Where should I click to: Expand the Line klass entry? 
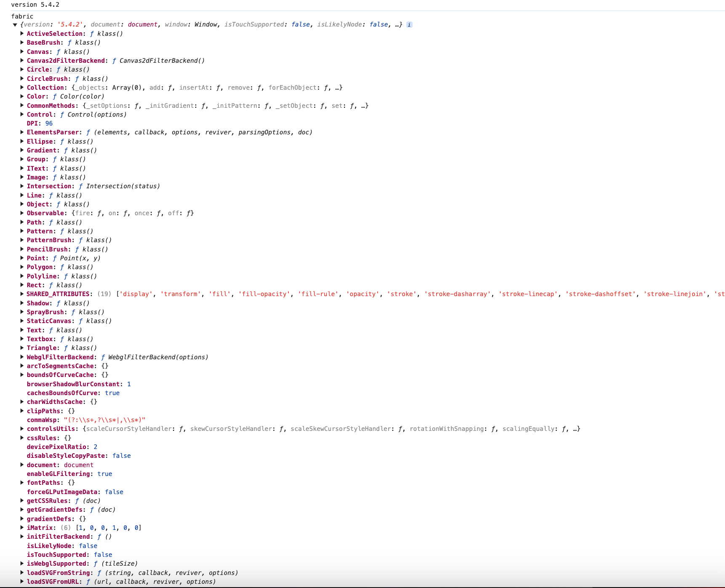tap(22, 195)
